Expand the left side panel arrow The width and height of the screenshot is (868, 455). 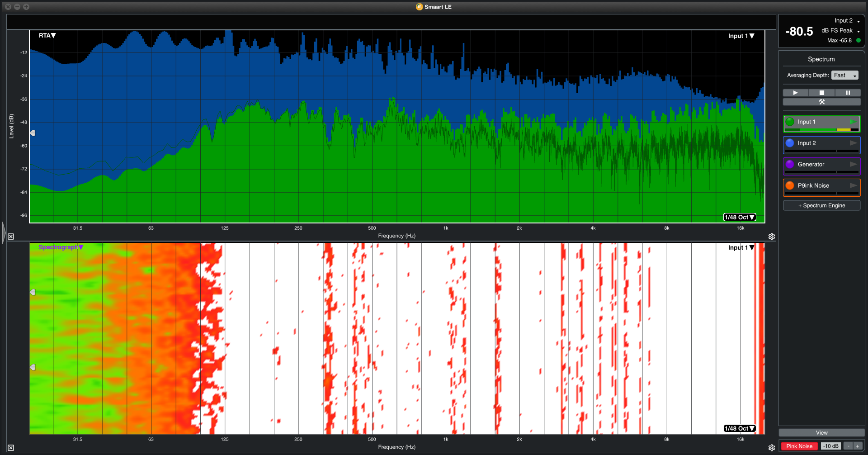(4, 233)
